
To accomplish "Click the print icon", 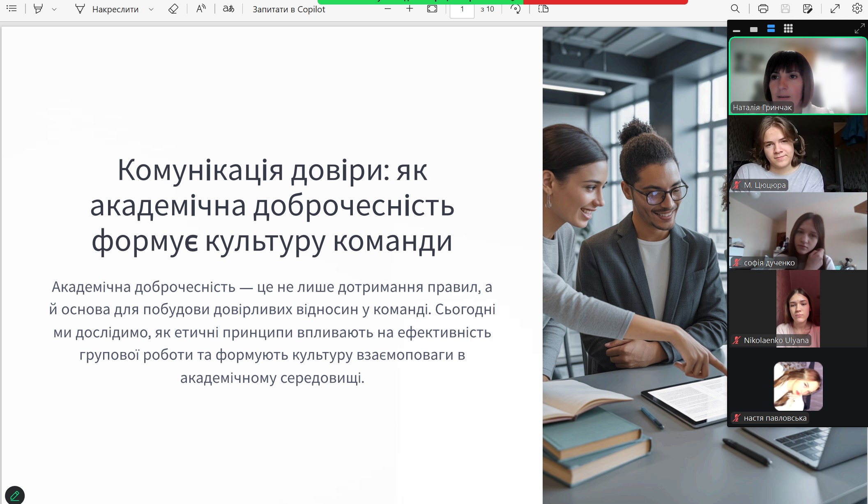I will tap(763, 9).
